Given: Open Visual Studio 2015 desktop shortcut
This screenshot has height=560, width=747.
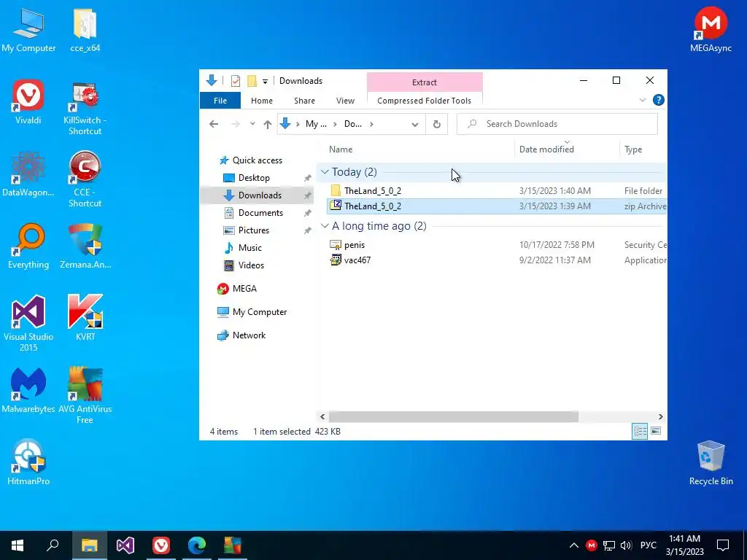Looking at the screenshot, I should [28, 324].
